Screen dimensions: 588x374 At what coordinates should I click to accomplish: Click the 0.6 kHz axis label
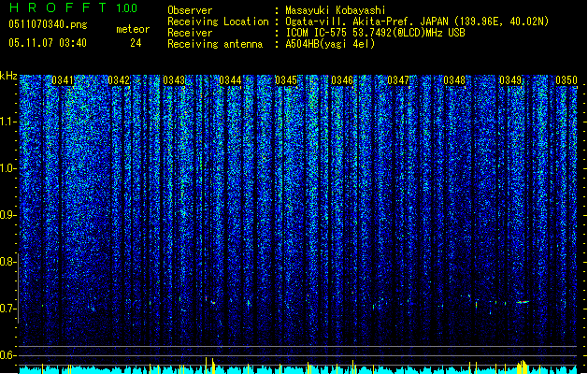point(7,355)
